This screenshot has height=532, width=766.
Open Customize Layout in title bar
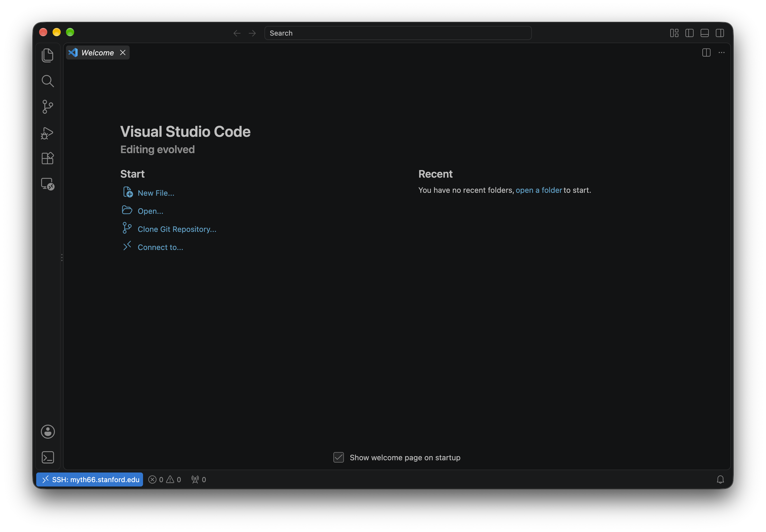674,33
